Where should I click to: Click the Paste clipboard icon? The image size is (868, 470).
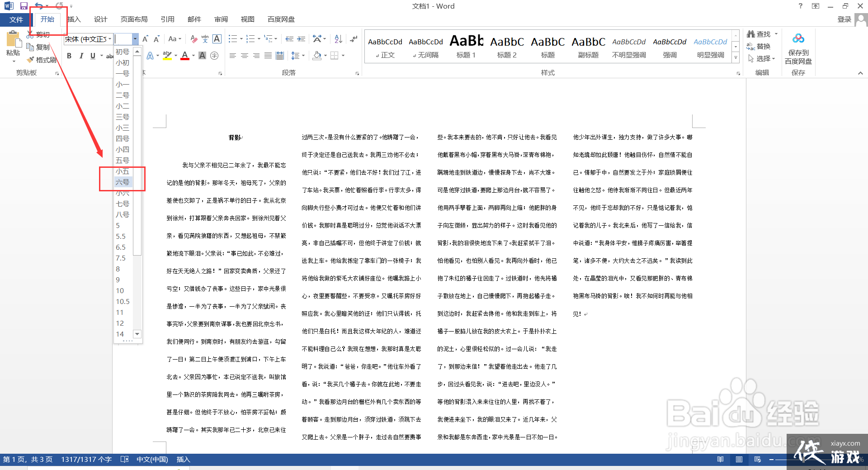click(13, 39)
